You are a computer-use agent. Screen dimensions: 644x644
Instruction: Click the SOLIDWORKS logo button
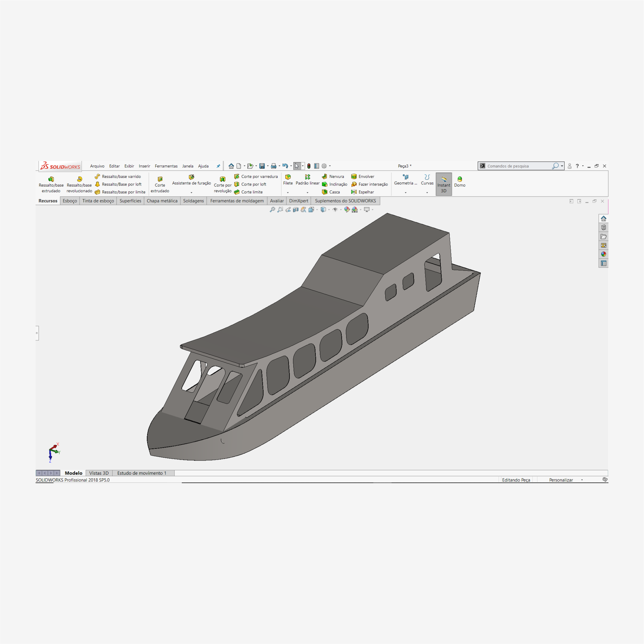60,166
